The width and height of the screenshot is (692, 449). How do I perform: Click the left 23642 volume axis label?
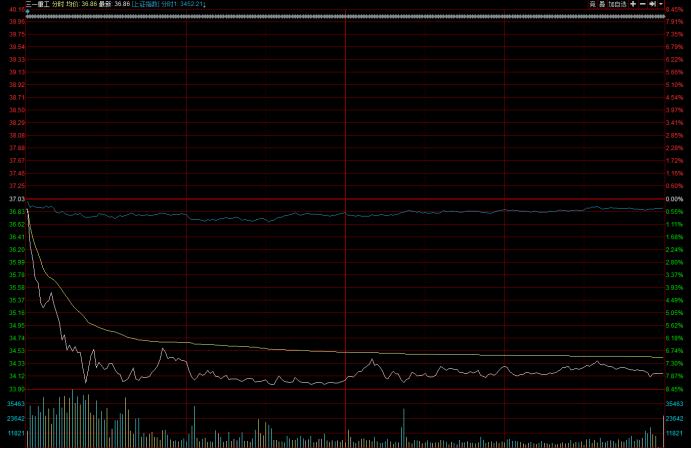pos(16,419)
